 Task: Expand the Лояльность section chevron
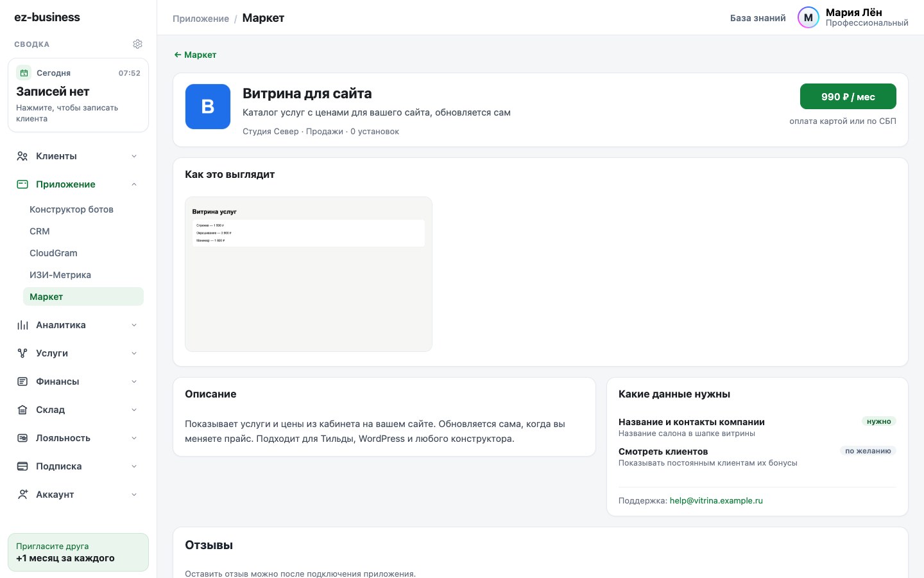[x=134, y=438]
